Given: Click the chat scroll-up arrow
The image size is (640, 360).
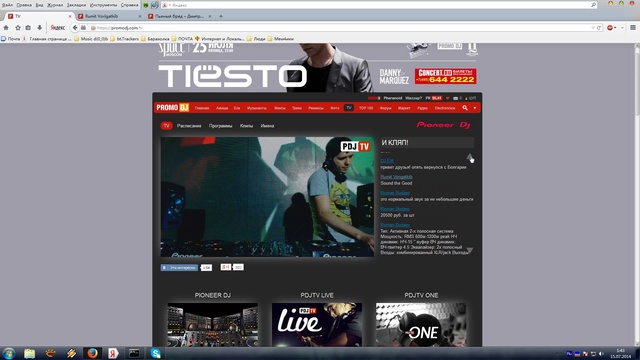Looking at the screenshot, I should pos(470,157).
